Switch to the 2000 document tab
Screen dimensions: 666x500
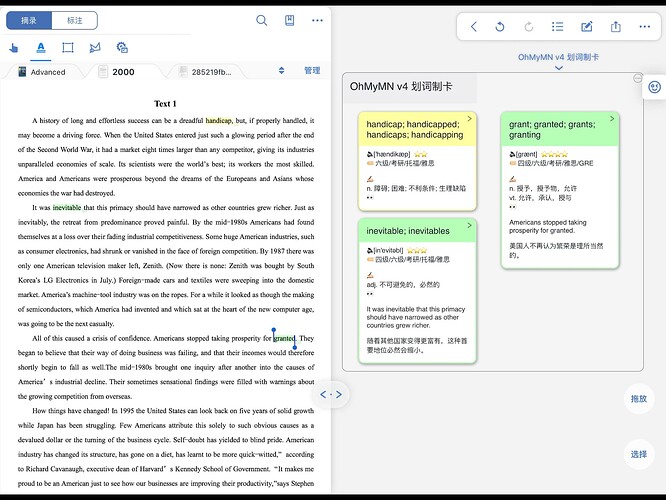116,72
